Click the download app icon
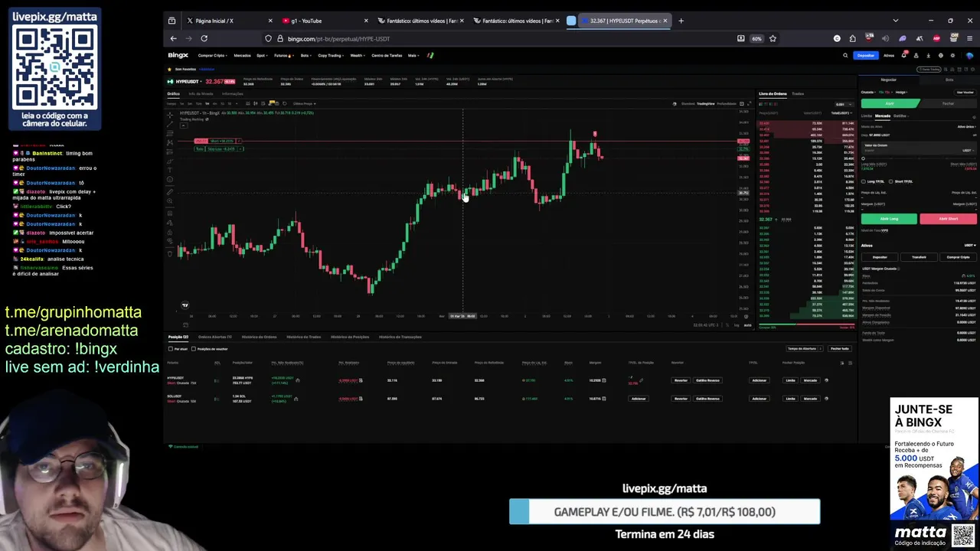The width and height of the screenshot is (980, 551). (929, 55)
